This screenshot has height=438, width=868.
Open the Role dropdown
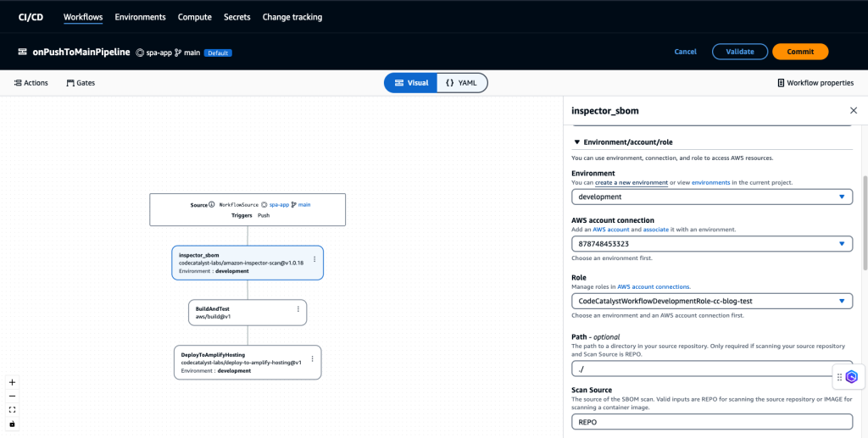pyautogui.click(x=712, y=302)
